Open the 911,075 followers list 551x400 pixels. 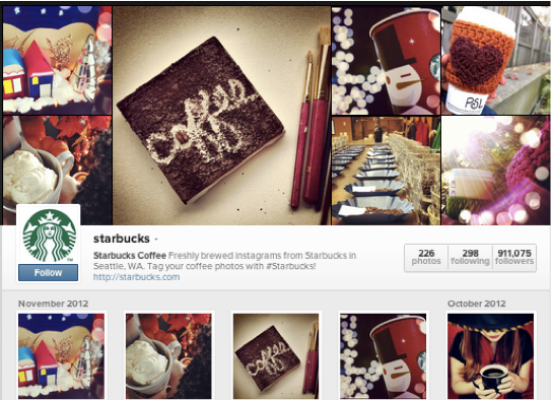(514, 257)
